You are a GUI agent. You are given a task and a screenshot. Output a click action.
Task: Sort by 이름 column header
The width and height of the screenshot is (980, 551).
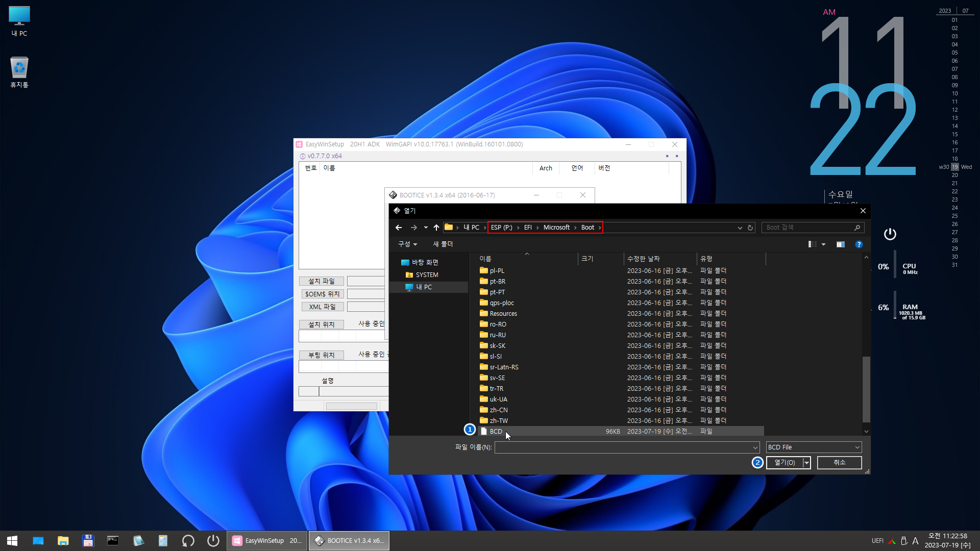tap(526, 259)
